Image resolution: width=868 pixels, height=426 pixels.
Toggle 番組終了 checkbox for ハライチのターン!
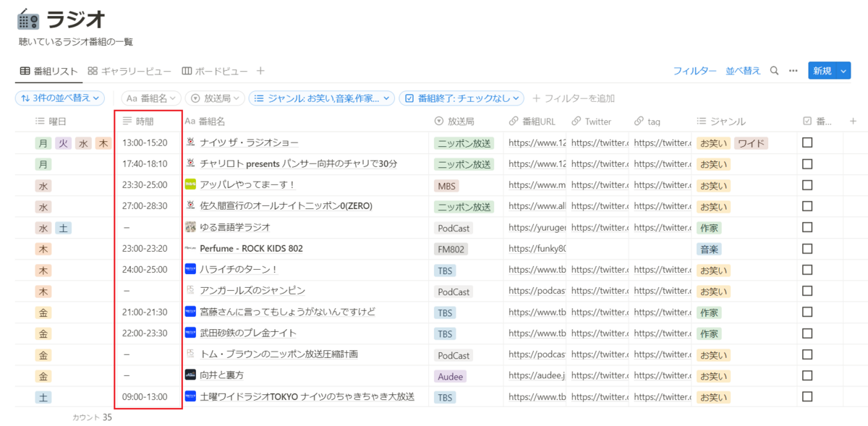tap(807, 270)
